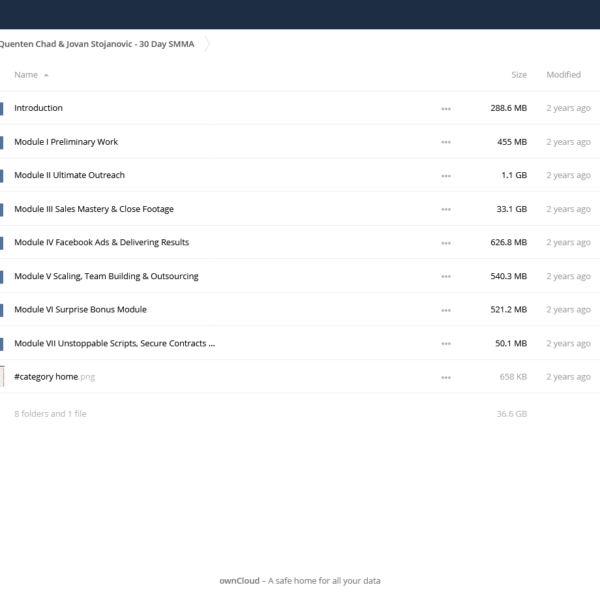The image size is (600, 600).
Task: Click folder icon beside Module I Preliminary Work
Action: click(x=2, y=142)
